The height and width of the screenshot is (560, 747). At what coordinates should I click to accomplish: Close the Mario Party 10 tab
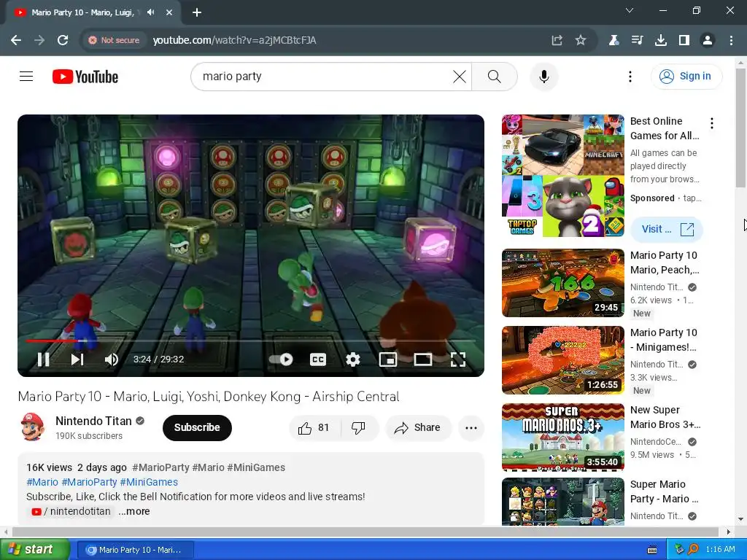(169, 12)
